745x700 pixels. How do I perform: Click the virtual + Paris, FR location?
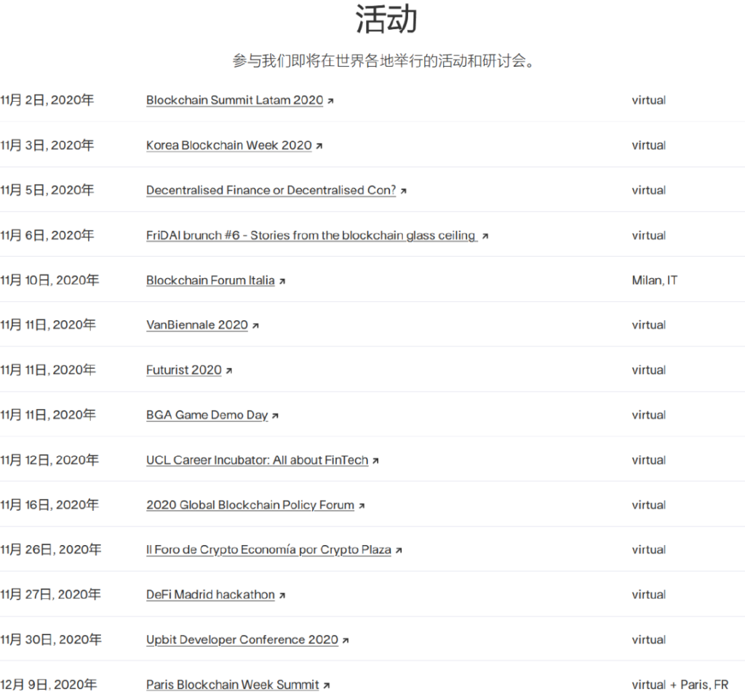tap(680, 685)
